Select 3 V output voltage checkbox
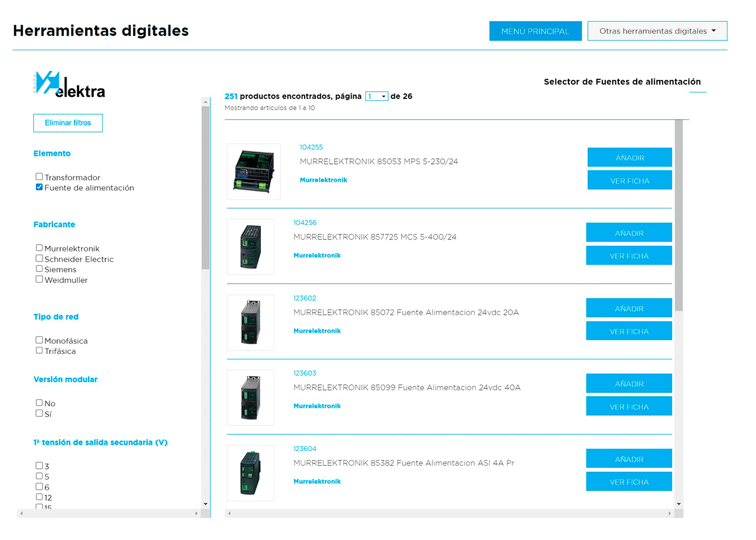756x540 pixels. pos(39,466)
